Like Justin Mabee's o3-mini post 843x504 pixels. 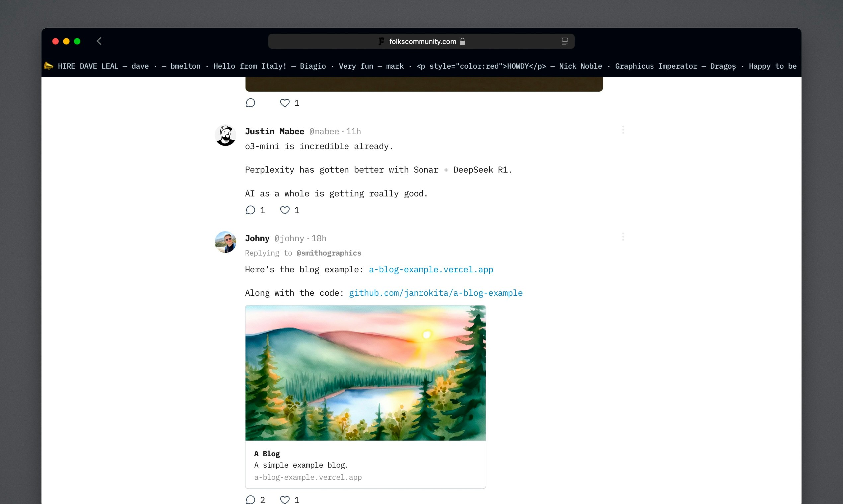coord(285,210)
